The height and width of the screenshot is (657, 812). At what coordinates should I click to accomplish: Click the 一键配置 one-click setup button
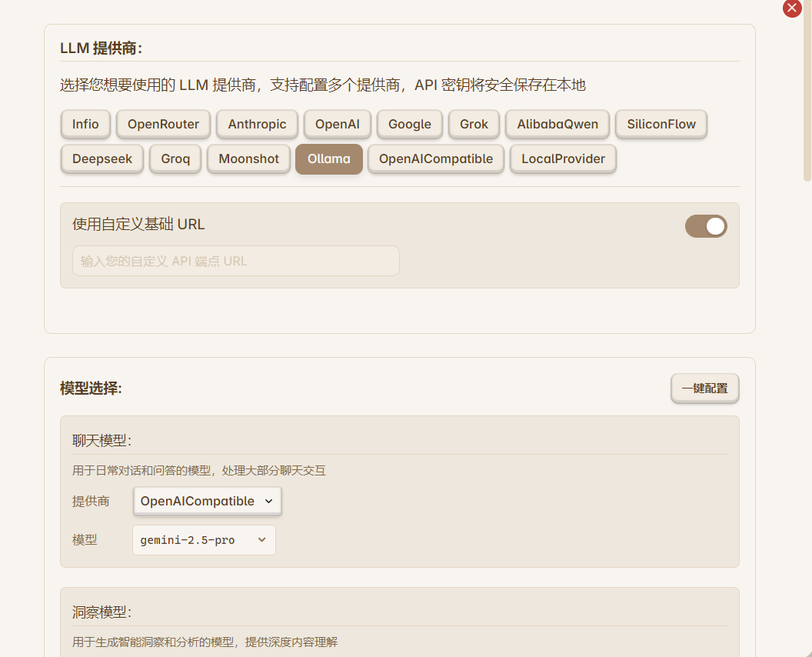click(x=705, y=389)
